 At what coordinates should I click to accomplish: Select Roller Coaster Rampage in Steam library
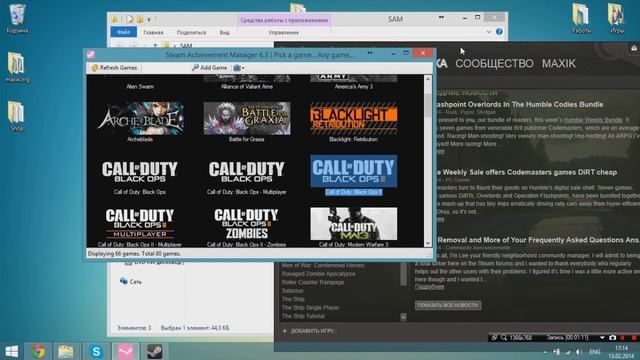[x=313, y=282]
